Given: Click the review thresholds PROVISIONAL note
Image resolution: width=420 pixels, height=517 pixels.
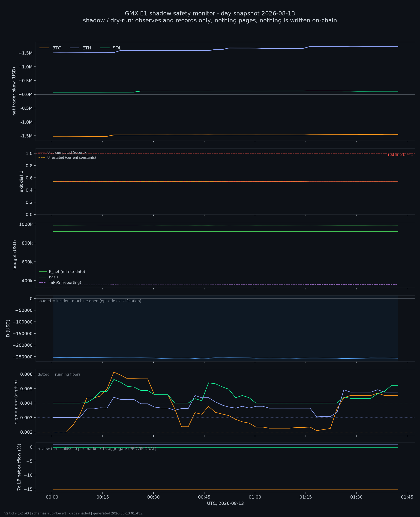Looking at the screenshot, I should click(x=97, y=449).
